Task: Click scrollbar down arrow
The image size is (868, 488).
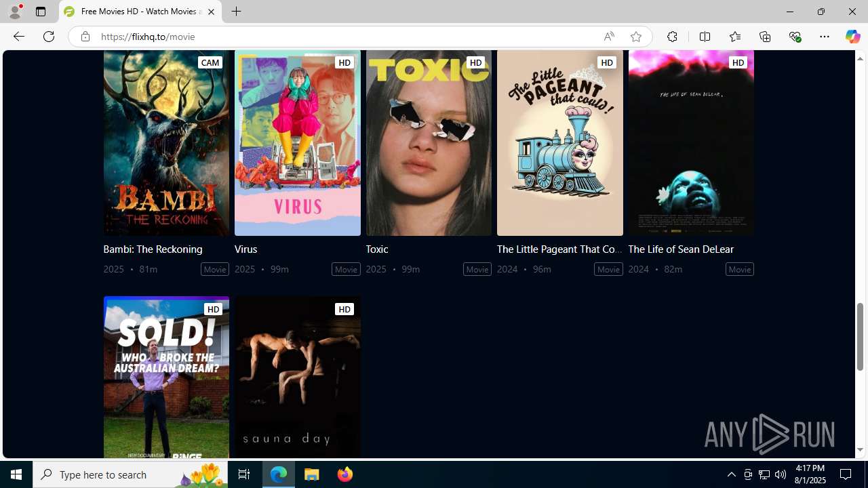Action: point(860,449)
